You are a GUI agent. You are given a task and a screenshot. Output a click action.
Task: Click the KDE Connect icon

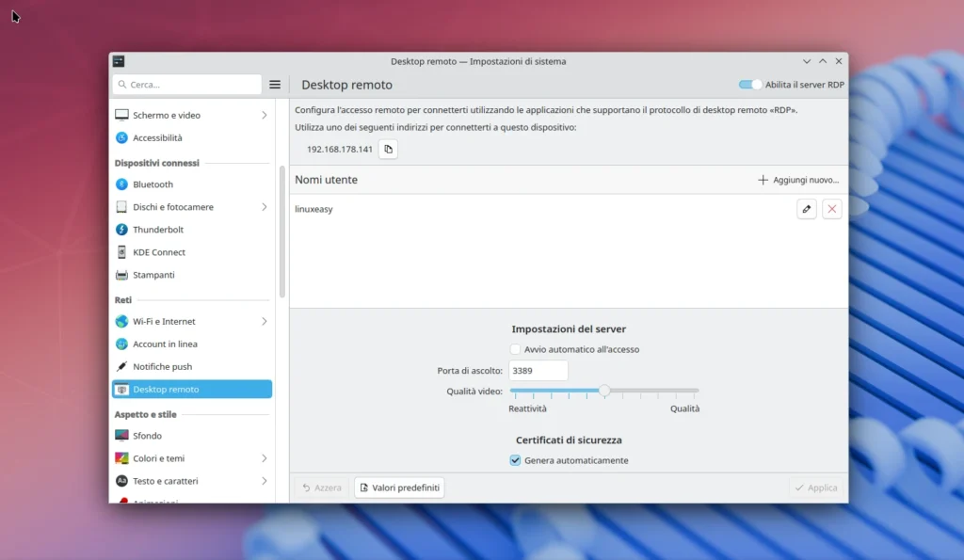point(121,252)
